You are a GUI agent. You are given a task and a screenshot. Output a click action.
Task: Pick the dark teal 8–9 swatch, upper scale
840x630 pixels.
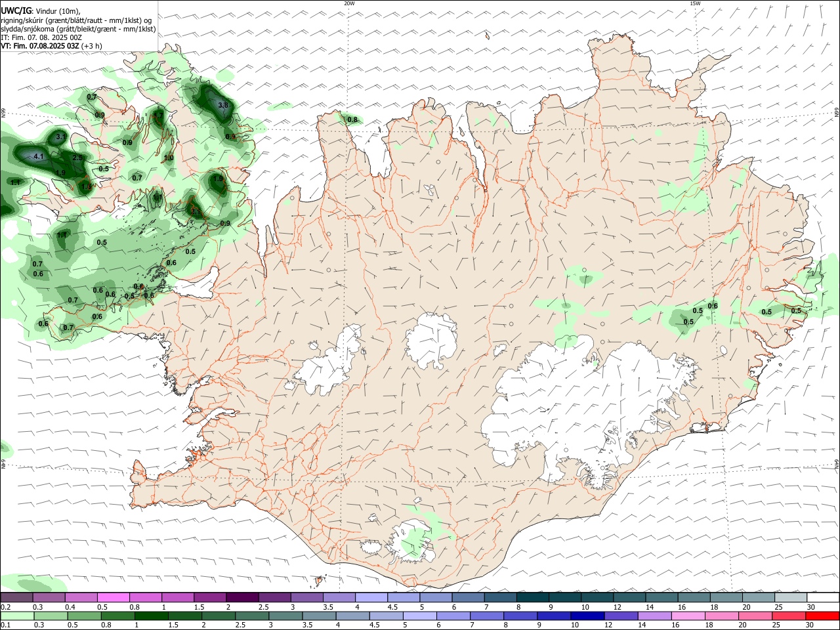[532, 597]
